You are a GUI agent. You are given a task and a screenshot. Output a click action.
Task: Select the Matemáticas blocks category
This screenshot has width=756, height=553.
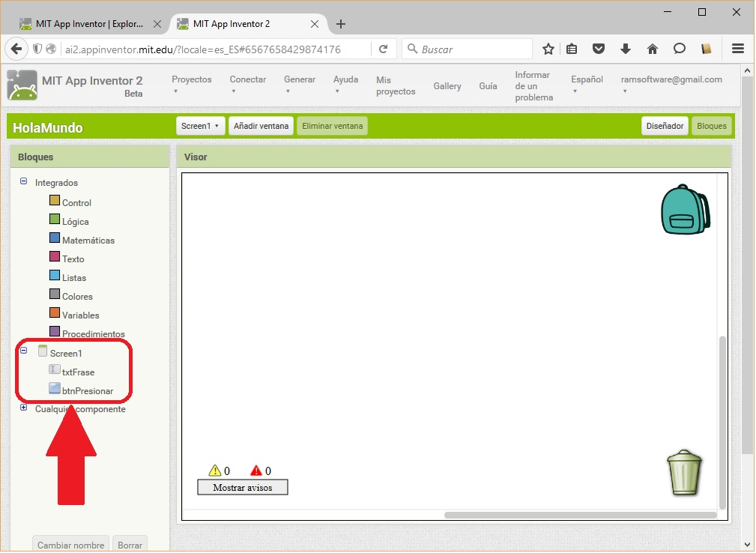pos(88,241)
